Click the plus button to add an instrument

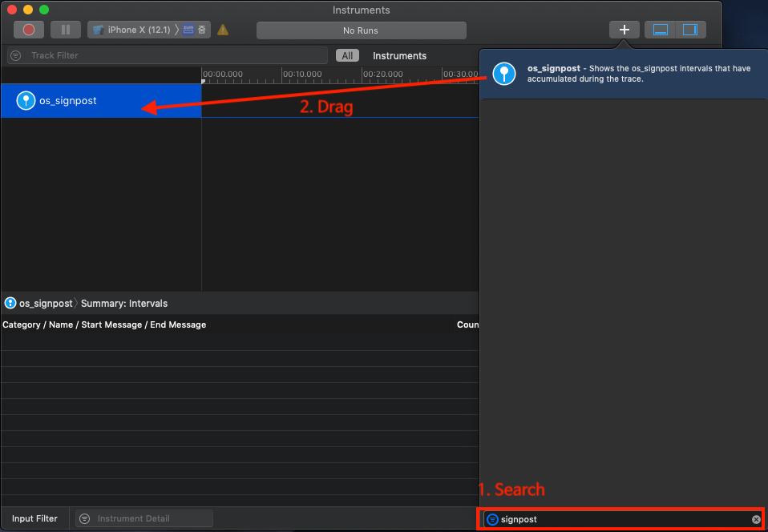pos(625,30)
